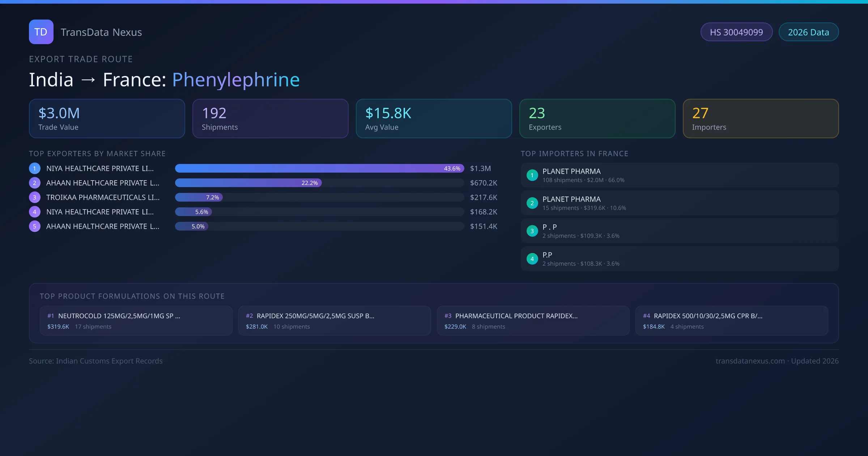Image resolution: width=868 pixels, height=456 pixels.
Task: Click the 23 Exporters card
Action: (597, 118)
